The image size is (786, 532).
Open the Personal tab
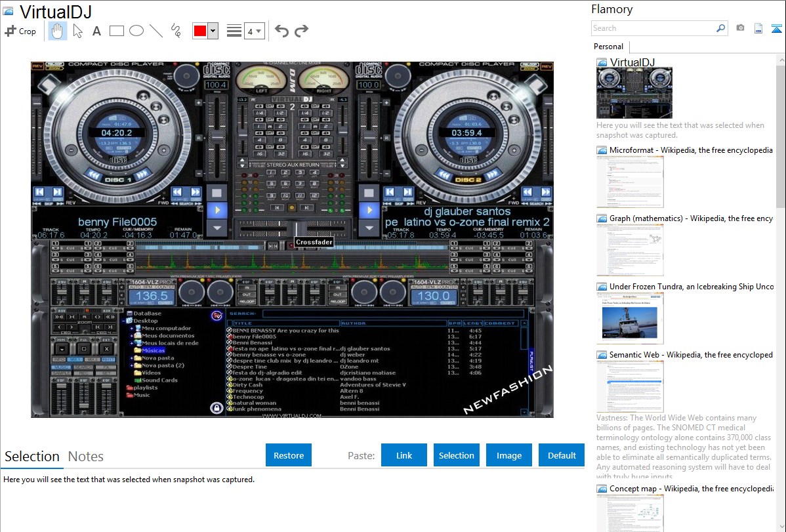tap(609, 47)
